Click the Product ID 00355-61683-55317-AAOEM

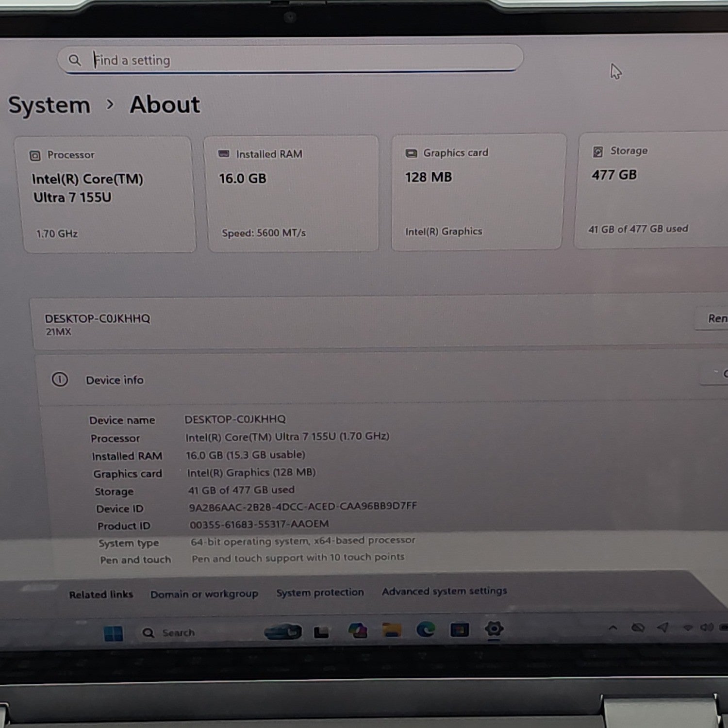coord(259,524)
